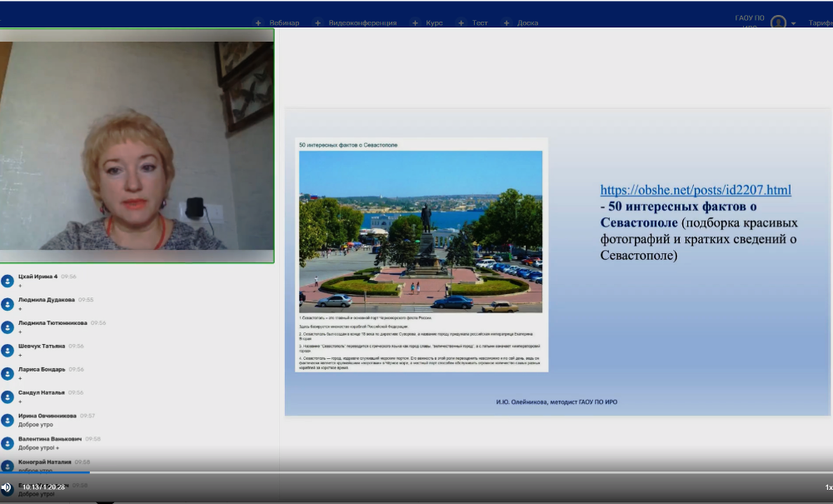Click the presenter webcam video

tap(137, 146)
